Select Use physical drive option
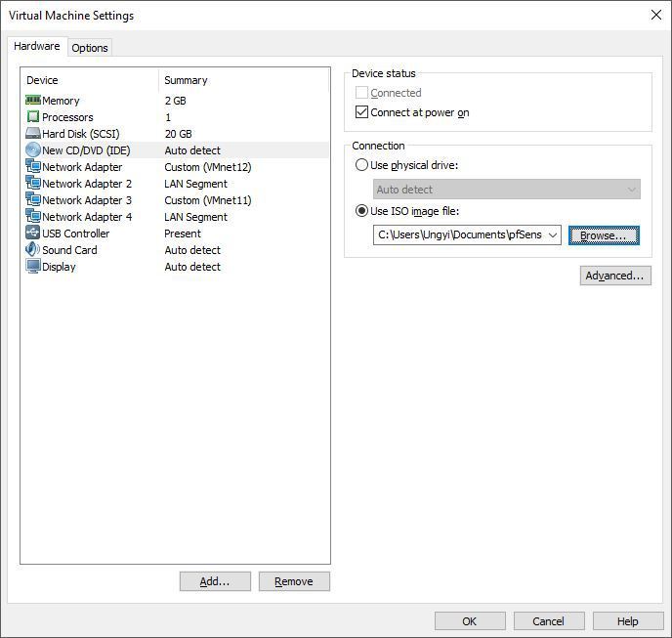This screenshot has width=672, height=638. [361, 165]
